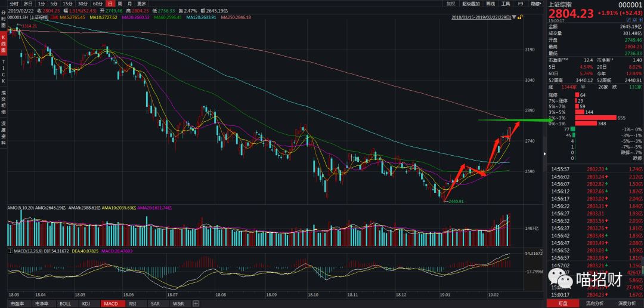This screenshot has height=308, width=644.
Task: Click the 1%~3% gain distribution bar
Action: click(x=596, y=118)
